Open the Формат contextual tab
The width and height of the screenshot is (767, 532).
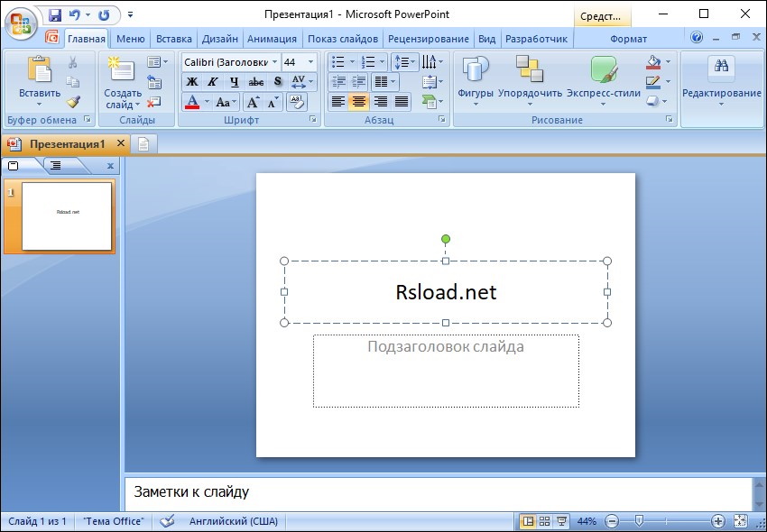pyautogui.click(x=628, y=39)
